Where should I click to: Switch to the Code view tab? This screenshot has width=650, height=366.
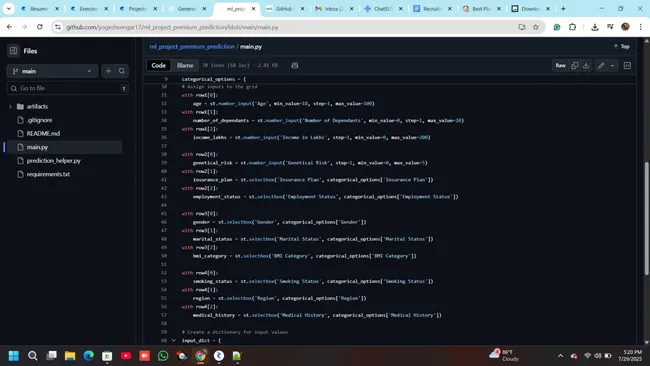point(158,65)
